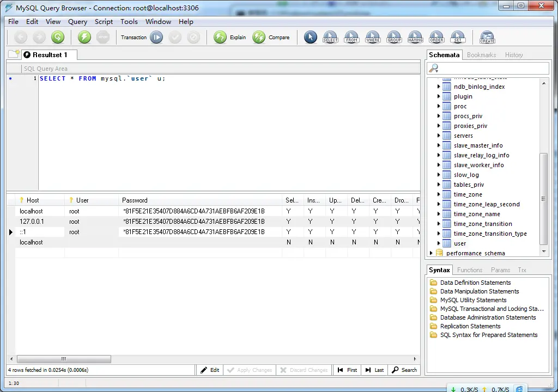Click the Edit button below results
The width and height of the screenshot is (558, 392).
(x=210, y=370)
